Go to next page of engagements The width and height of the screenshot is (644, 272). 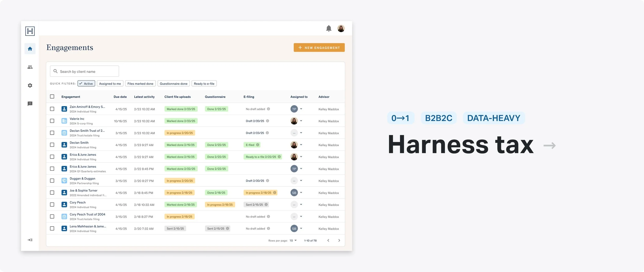339,240
